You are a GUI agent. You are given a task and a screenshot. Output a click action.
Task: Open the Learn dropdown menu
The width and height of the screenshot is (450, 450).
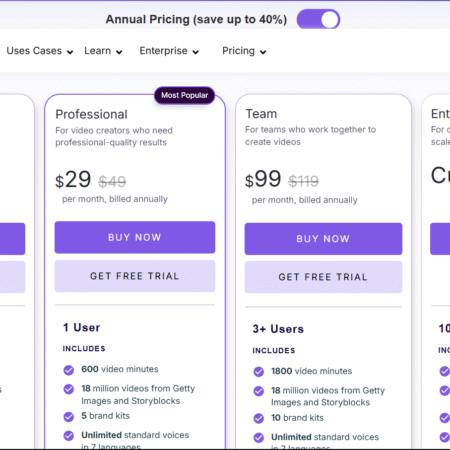(x=103, y=51)
